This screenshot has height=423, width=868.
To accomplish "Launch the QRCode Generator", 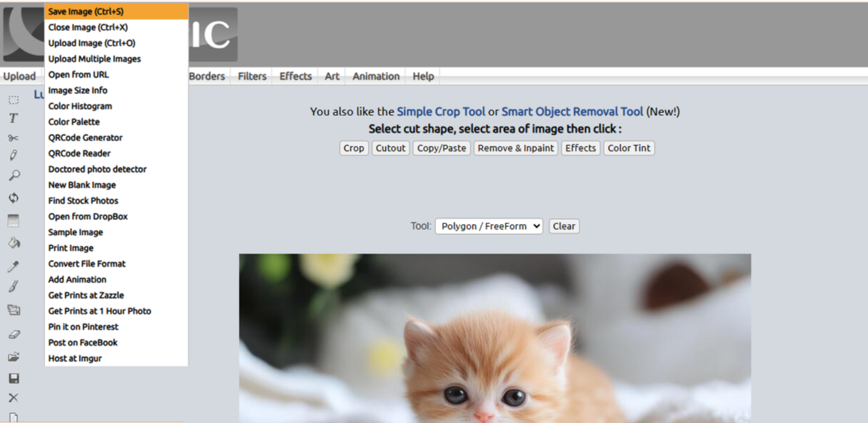I will [116, 137].
